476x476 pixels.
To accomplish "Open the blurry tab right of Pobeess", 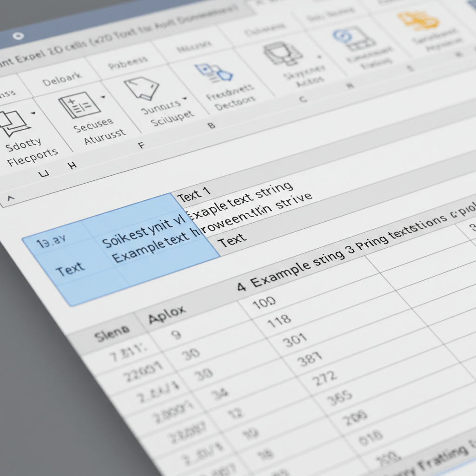I will [x=194, y=46].
